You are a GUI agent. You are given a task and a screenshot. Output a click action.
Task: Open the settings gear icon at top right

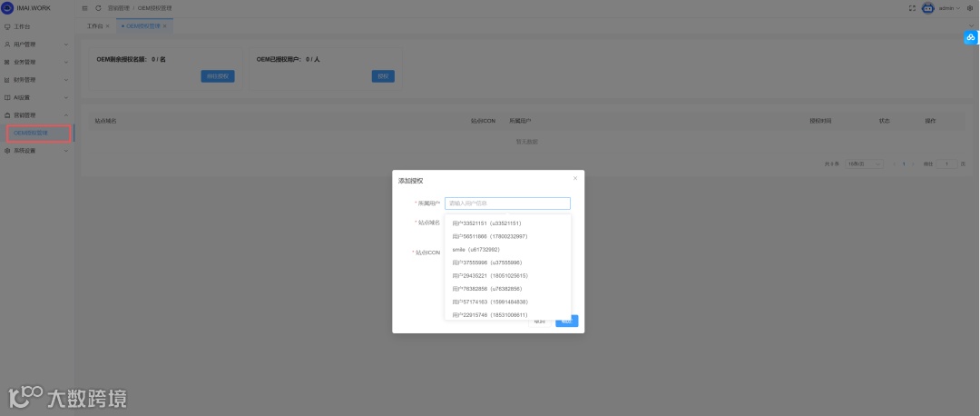pos(970,8)
